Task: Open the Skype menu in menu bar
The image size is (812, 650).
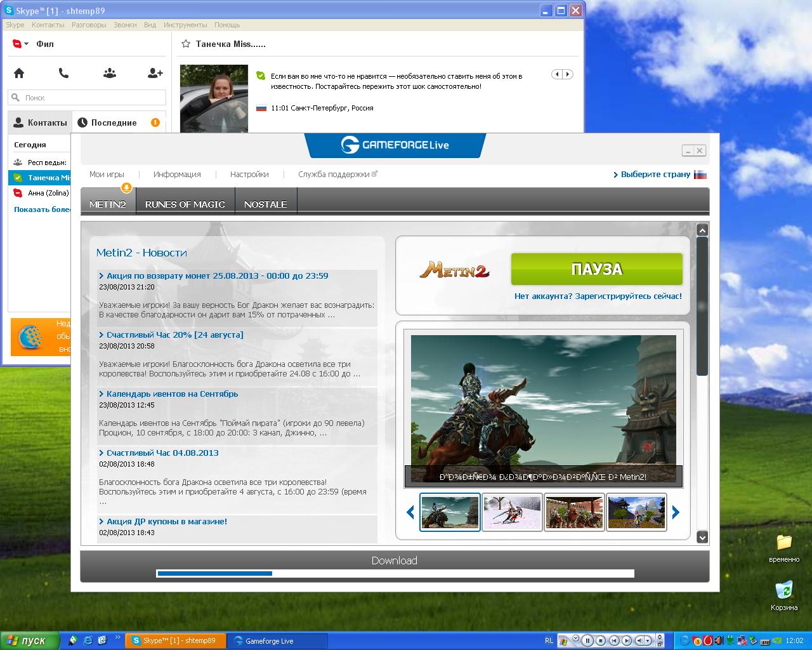Action: point(15,25)
